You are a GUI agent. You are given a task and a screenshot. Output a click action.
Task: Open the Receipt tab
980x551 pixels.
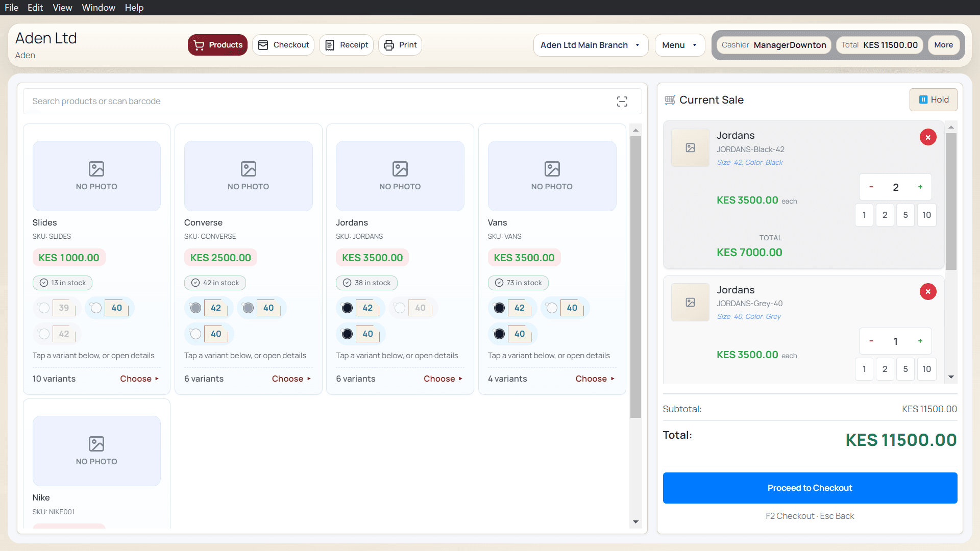click(x=347, y=45)
